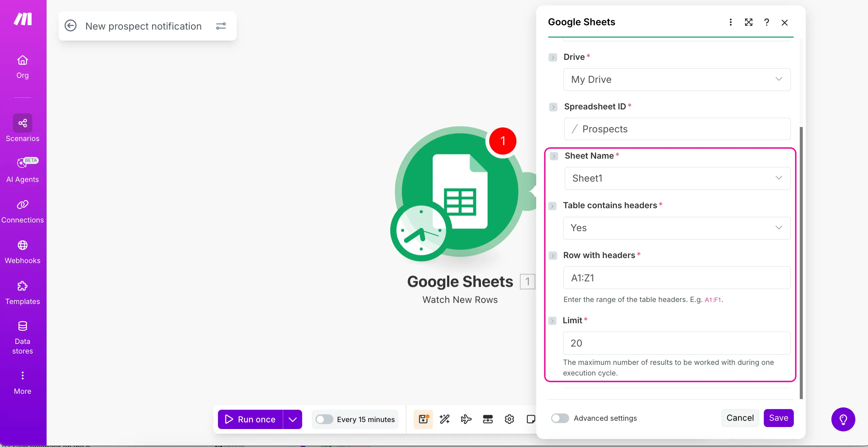868x447 pixels.
Task: Open the scenario inputs icon in toolbar
Action: click(488, 419)
